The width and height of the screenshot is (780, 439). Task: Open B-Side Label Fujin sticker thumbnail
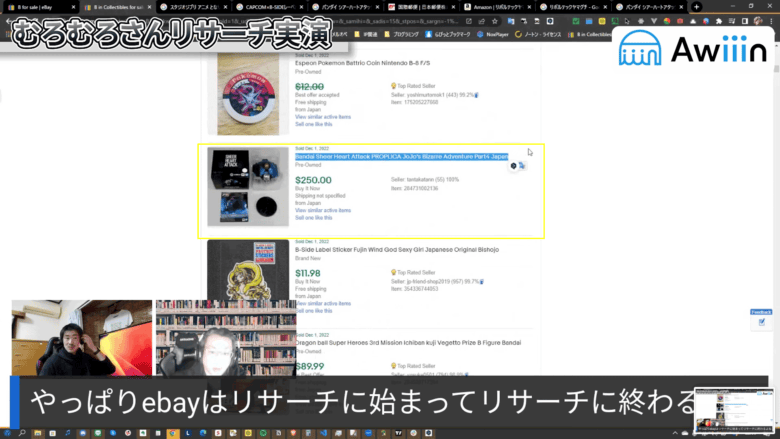(248, 270)
